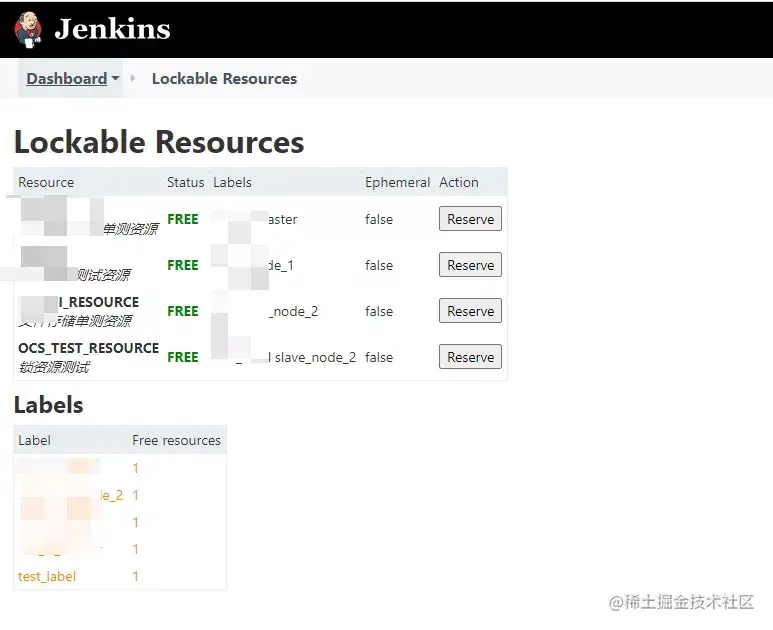Reserve the resource with label '_node_2'
773x630 pixels.
point(470,311)
